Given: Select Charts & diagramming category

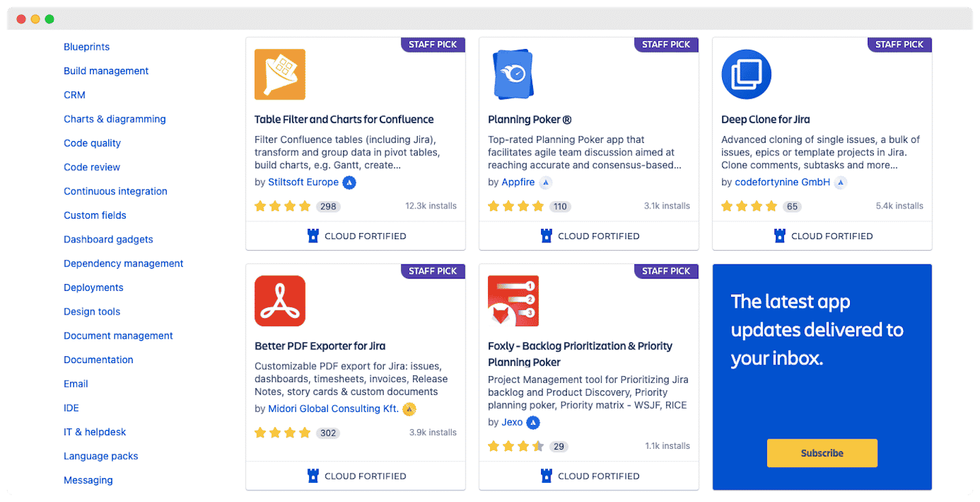Looking at the screenshot, I should point(115,119).
